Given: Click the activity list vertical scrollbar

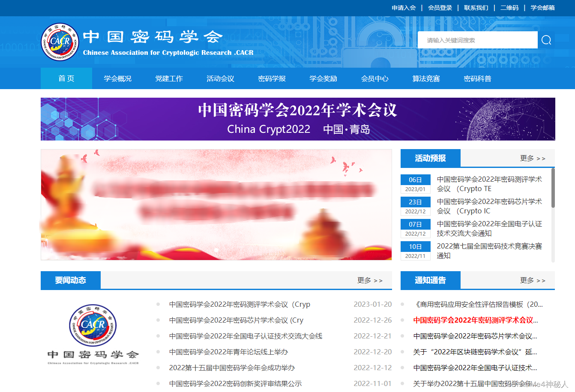Looking at the screenshot, I should pos(553,189).
